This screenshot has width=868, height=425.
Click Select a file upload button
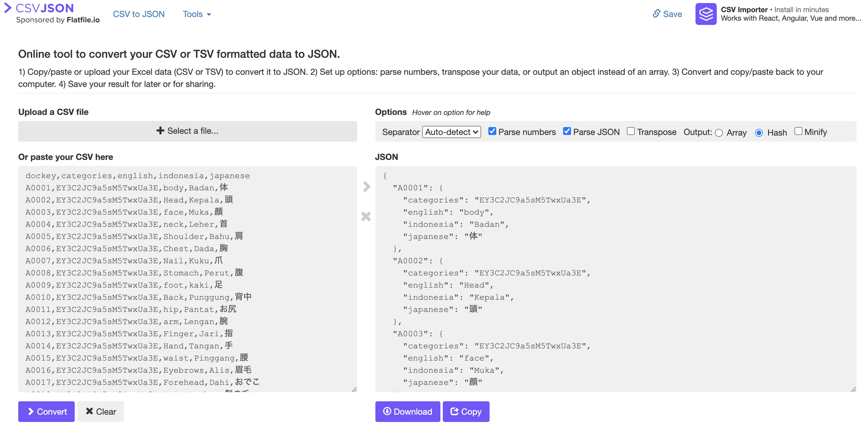click(x=187, y=131)
